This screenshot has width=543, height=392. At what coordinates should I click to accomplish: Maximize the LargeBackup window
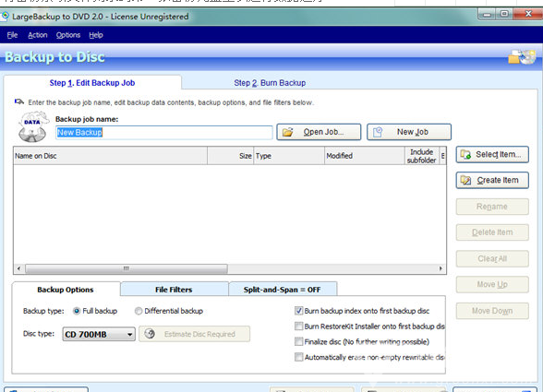[504, 14]
